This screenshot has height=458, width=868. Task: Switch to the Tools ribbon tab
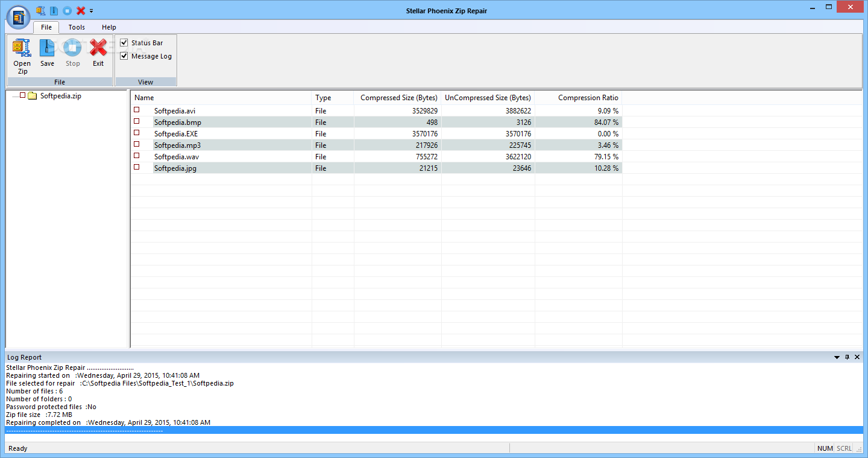click(77, 27)
